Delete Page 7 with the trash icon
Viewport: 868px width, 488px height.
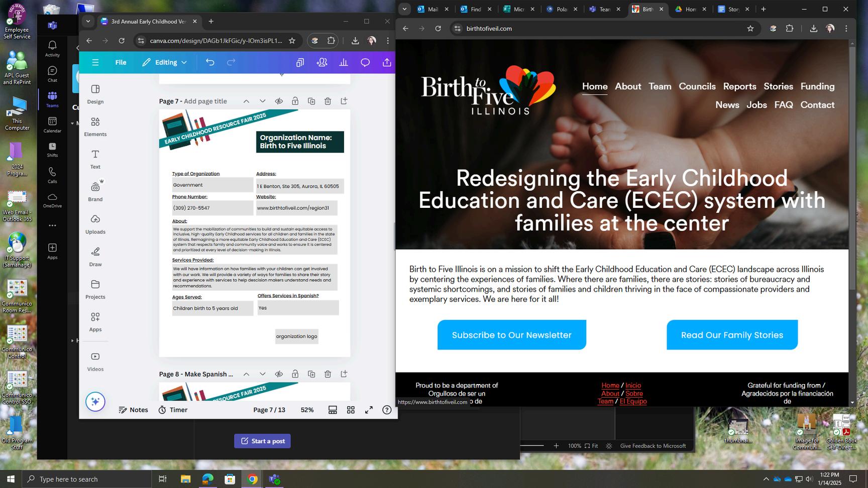click(328, 101)
